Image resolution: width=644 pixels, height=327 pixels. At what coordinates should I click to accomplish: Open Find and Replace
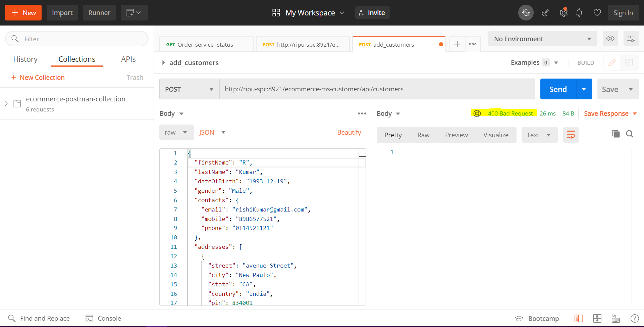tap(39, 318)
